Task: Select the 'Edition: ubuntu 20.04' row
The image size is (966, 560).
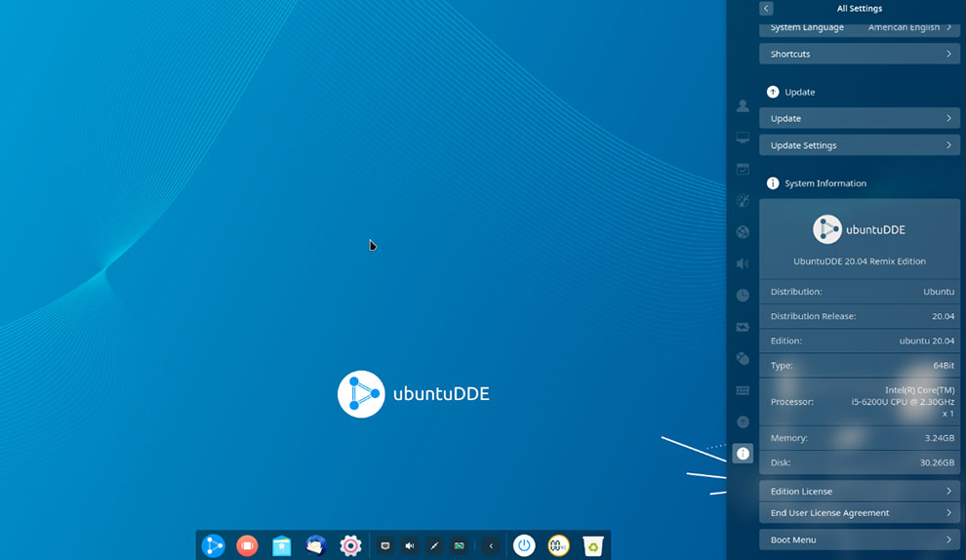Action: tap(860, 340)
